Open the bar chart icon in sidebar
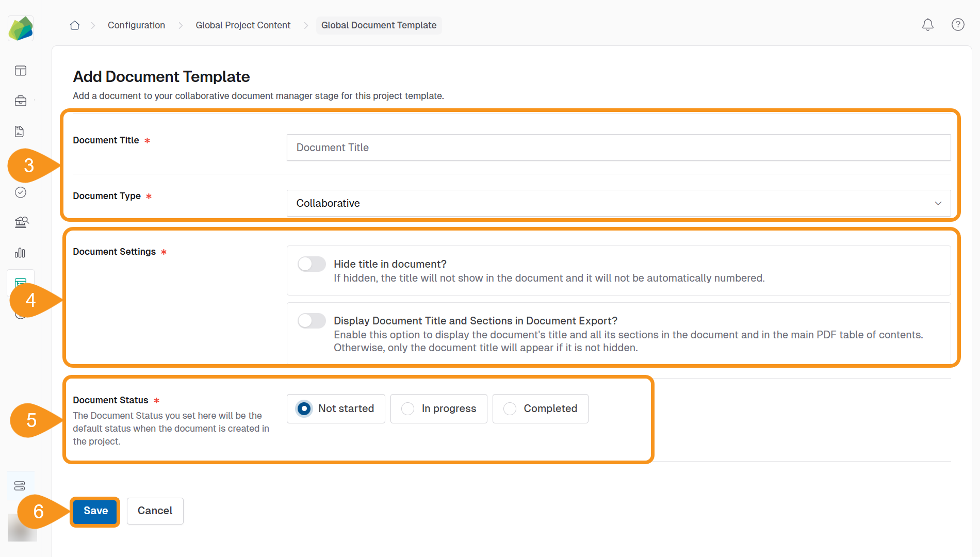This screenshot has width=980, height=557. [x=20, y=253]
